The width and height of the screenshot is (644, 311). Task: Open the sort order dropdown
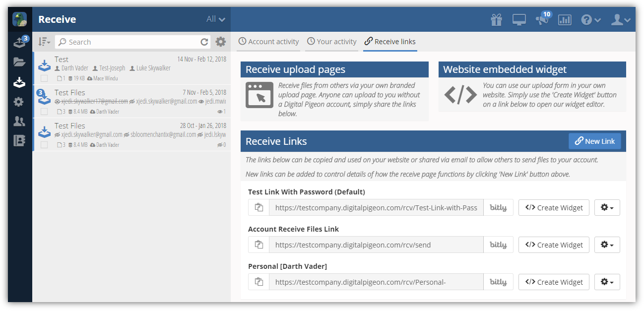click(x=44, y=42)
